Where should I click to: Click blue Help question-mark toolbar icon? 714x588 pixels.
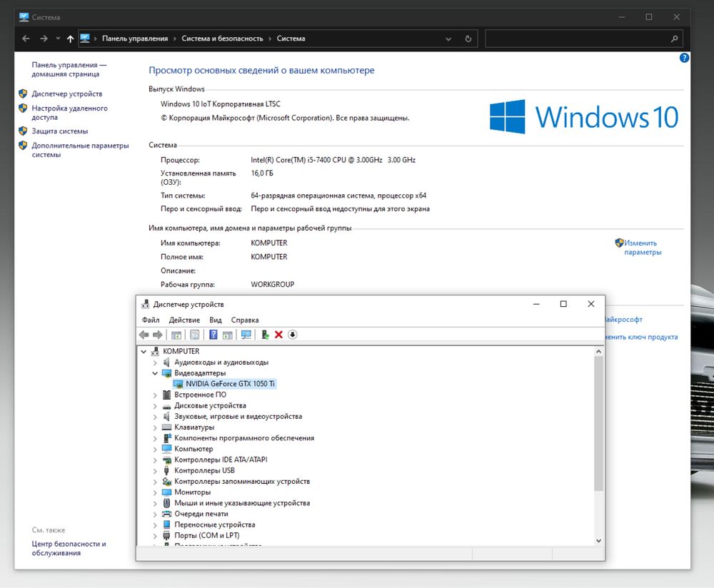[x=213, y=335]
